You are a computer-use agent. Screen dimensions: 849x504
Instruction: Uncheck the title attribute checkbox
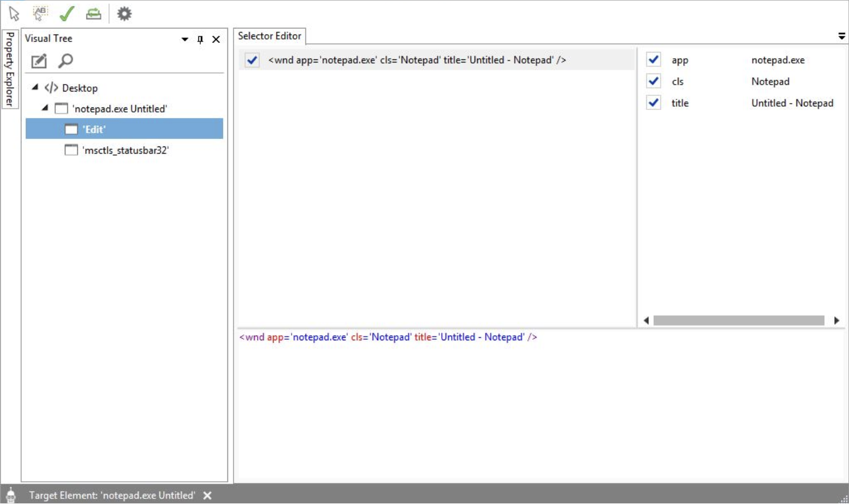point(653,103)
